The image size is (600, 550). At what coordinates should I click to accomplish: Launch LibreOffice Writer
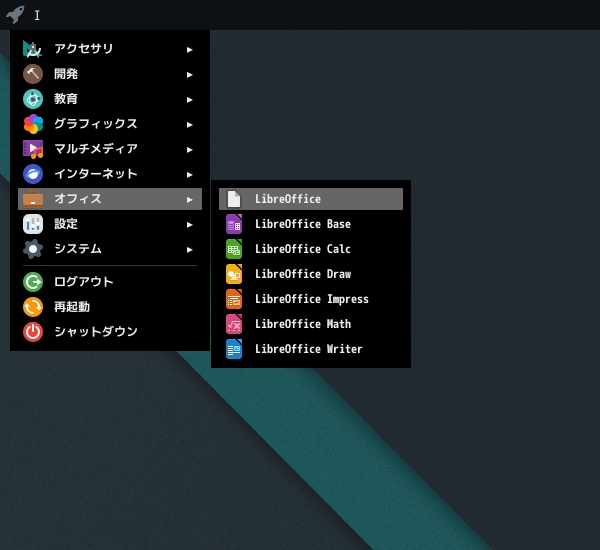point(311,349)
